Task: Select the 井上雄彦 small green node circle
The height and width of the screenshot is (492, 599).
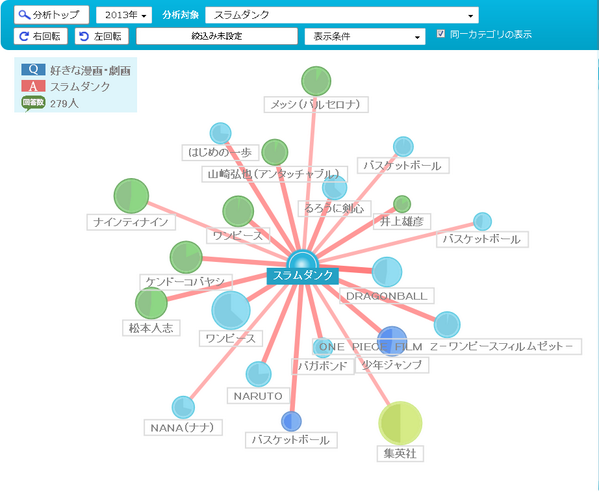Action: click(402, 204)
